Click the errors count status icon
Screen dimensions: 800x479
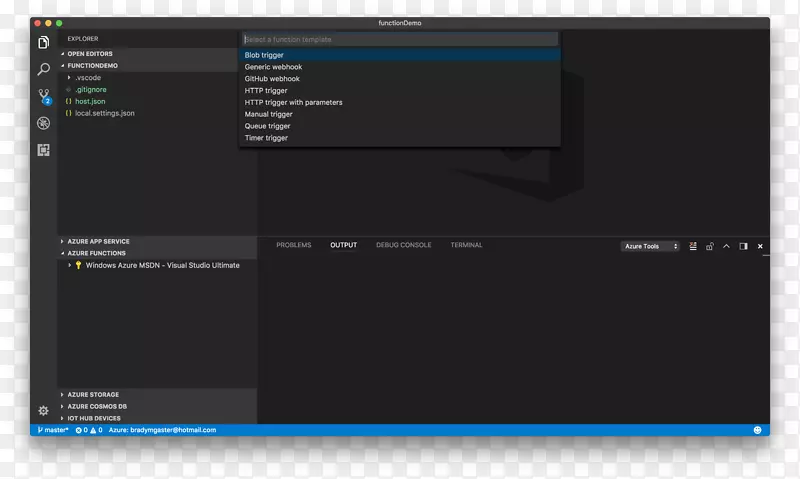coord(82,430)
